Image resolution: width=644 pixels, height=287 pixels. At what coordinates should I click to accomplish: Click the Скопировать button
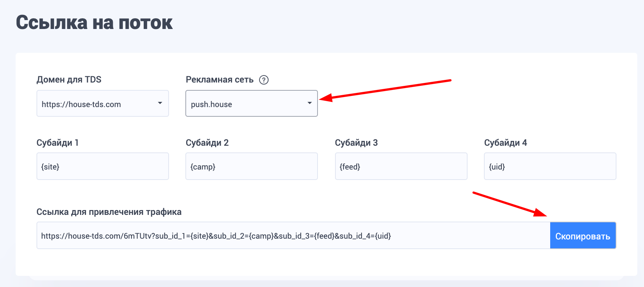(583, 236)
